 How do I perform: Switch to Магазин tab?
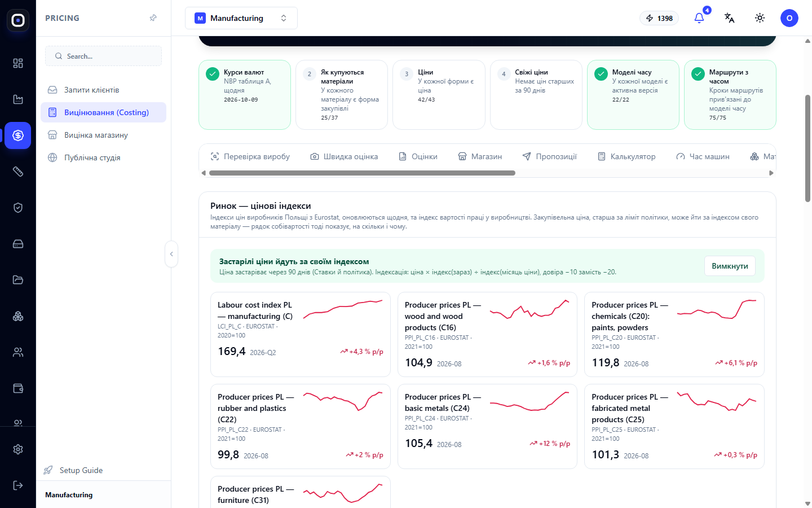[x=480, y=156]
